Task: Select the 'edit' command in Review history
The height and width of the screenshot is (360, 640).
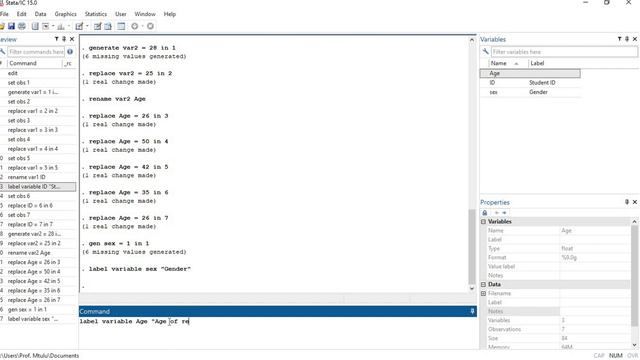Action: pyautogui.click(x=38, y=73)
